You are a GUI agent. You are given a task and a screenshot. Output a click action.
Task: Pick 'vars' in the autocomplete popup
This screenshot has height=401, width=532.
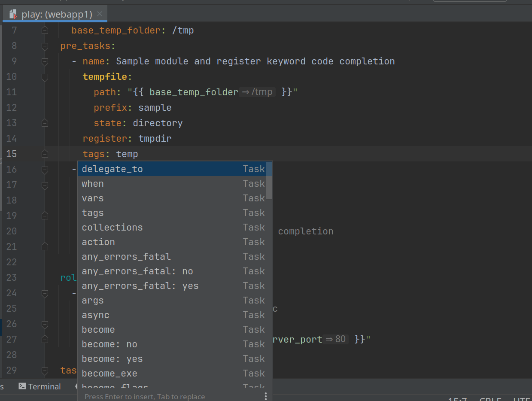(172, 198)
